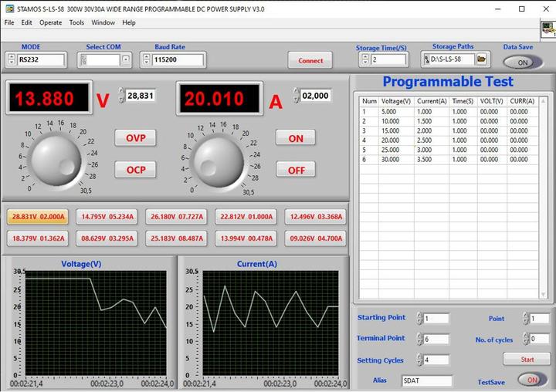Click the current setpoint field 02,000
Screen dimensions: 556x392
(315, 96)
